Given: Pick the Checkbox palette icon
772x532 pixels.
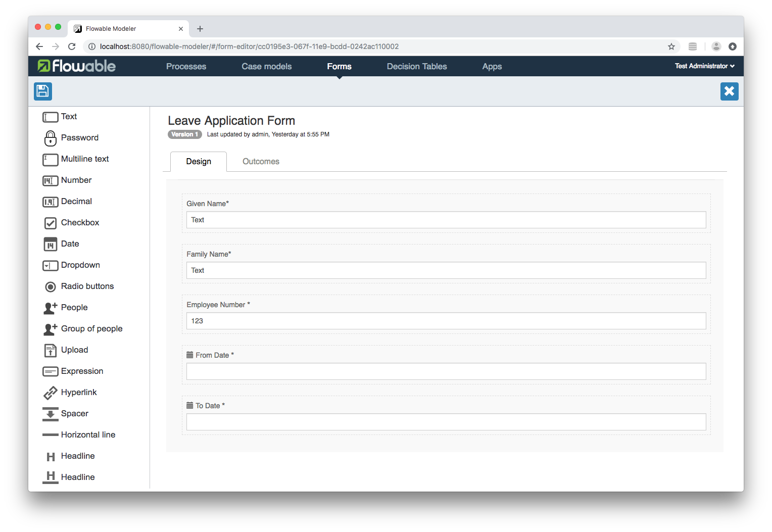Looking at the screenshot, I should [51, 223].
